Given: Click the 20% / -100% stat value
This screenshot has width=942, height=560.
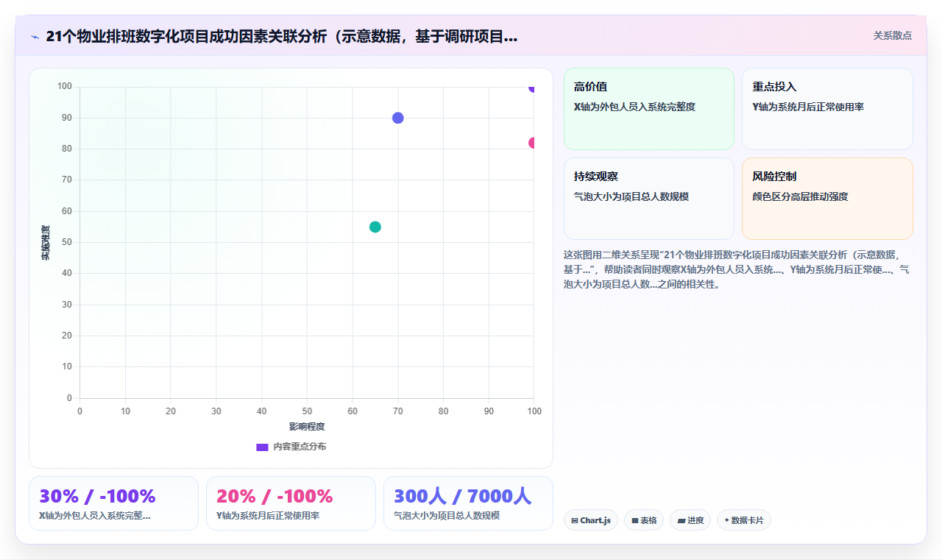Looking at the screenshot, I should click(x=275, y=496).
